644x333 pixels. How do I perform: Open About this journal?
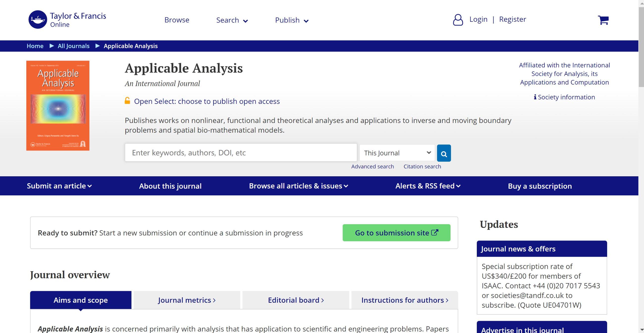click(x=170, y=186)
